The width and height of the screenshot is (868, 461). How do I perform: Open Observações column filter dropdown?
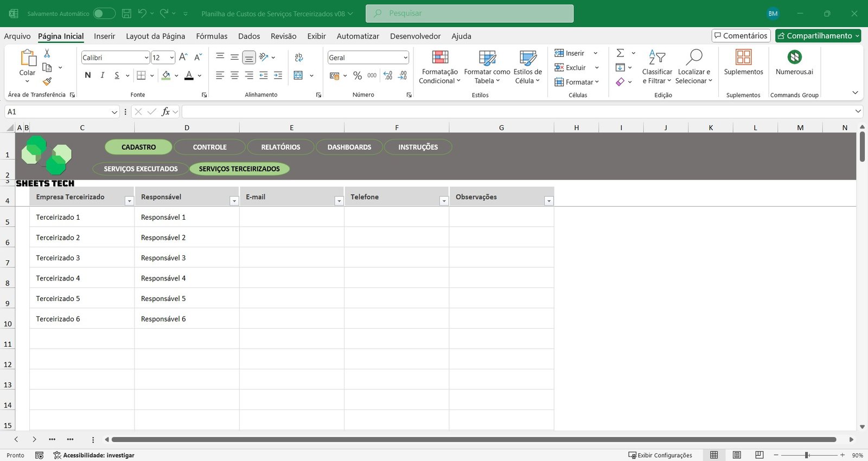click(x=548, y=201)
